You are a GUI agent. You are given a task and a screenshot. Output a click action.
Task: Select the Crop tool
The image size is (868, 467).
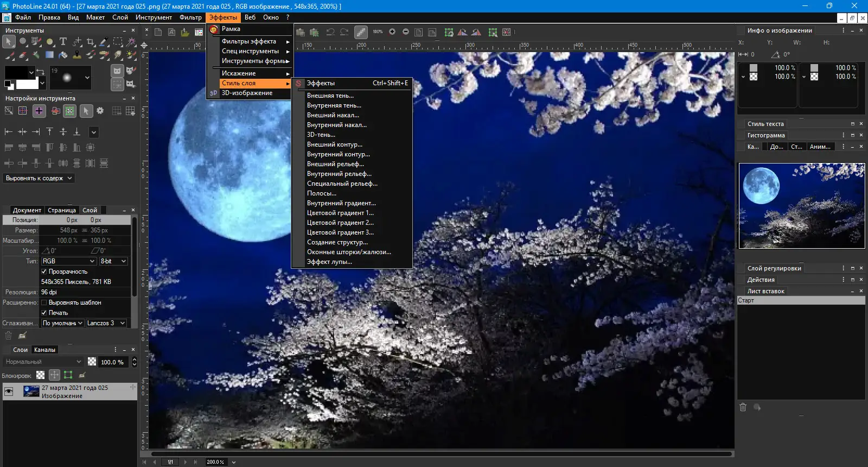[x=91, y=42]
